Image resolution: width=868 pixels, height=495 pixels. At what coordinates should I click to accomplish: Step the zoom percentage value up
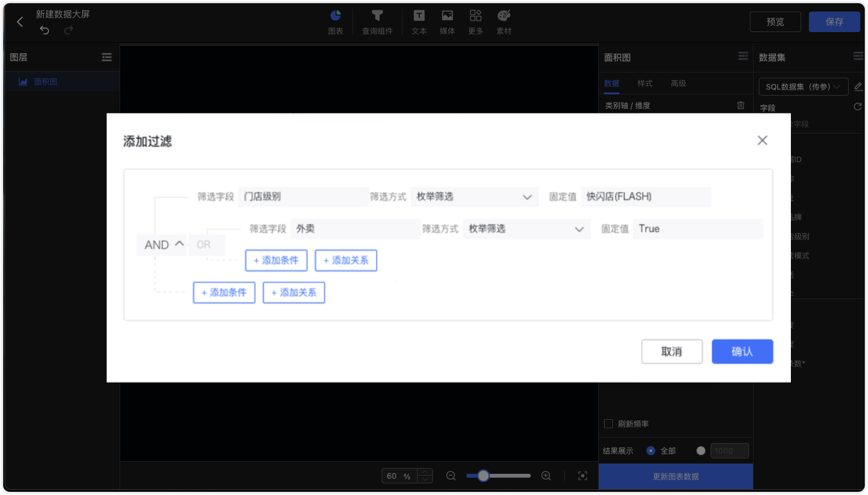(x=425, y=472)
